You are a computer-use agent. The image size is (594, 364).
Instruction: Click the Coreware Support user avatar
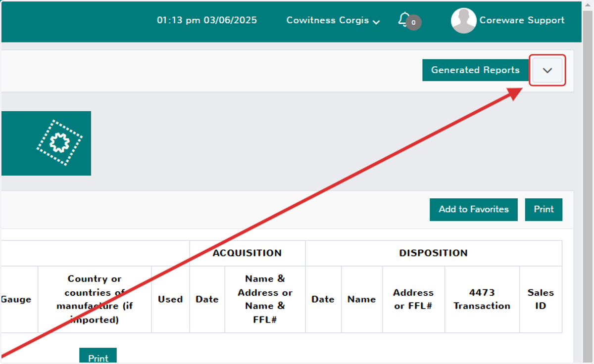(463, 21)
